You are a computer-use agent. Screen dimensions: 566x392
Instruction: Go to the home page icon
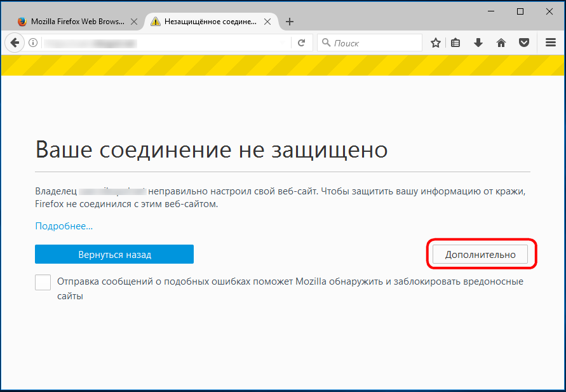click(501, 43)
